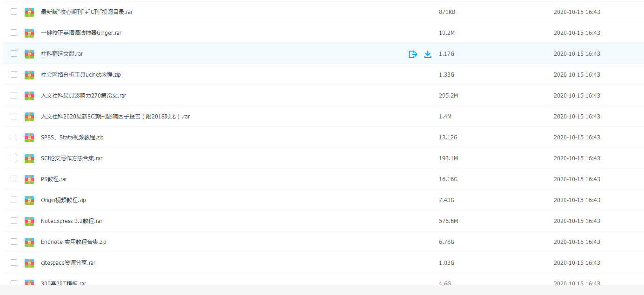Click archive icon of Origin视频教程.zip
Viewport: 644px width, 295px height.
[x=29, y=200]
